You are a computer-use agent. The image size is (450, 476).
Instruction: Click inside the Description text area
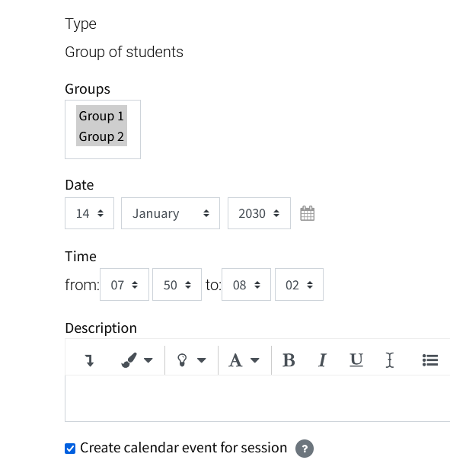257,398
